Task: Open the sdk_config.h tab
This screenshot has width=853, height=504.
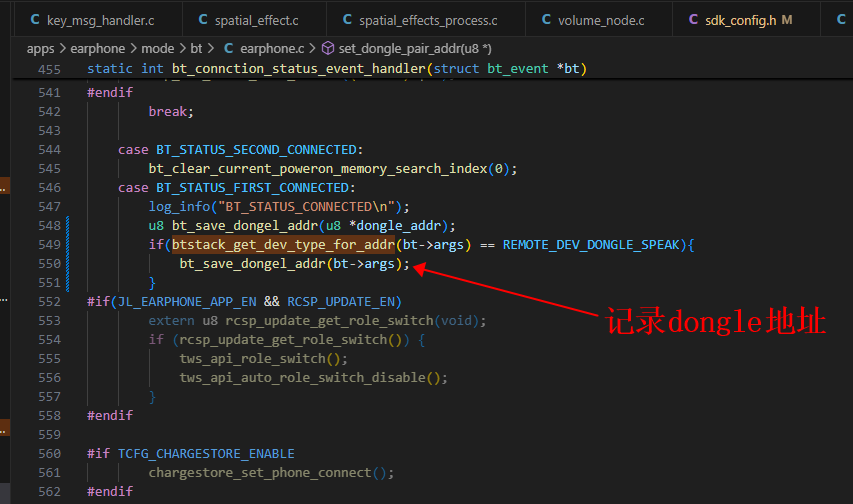Action: click(x=740, y=20)
